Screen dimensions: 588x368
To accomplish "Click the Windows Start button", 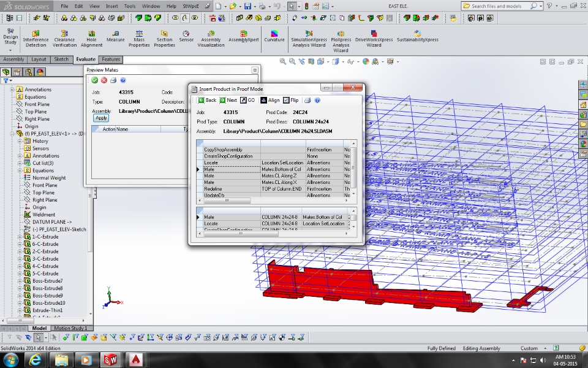I will click(x=10, y=360).
